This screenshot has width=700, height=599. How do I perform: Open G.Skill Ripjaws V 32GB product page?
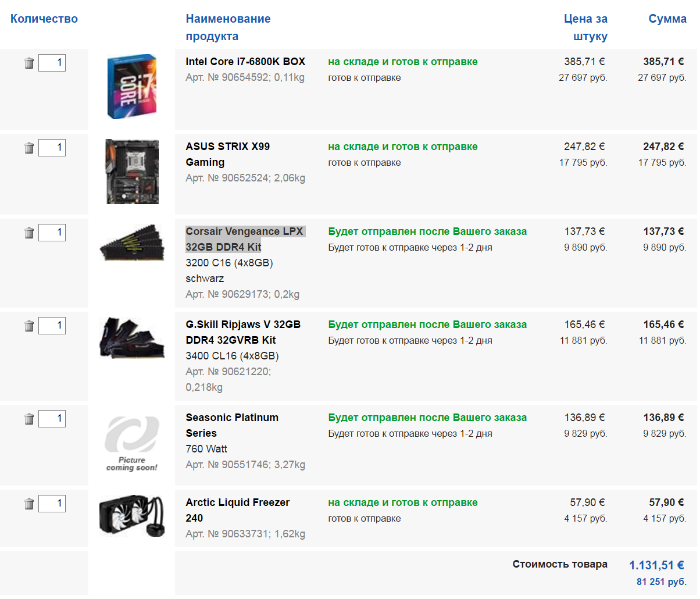tap(243, 332)
